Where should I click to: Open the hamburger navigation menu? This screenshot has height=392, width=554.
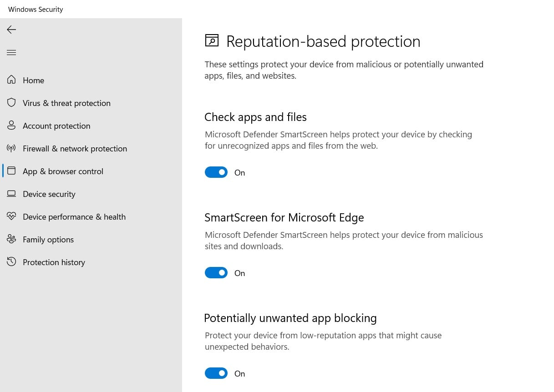coord(11,53)
